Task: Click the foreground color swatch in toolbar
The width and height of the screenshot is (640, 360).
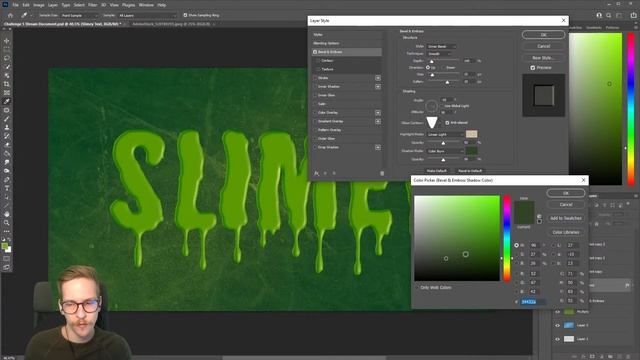Action: pos(5,246)
